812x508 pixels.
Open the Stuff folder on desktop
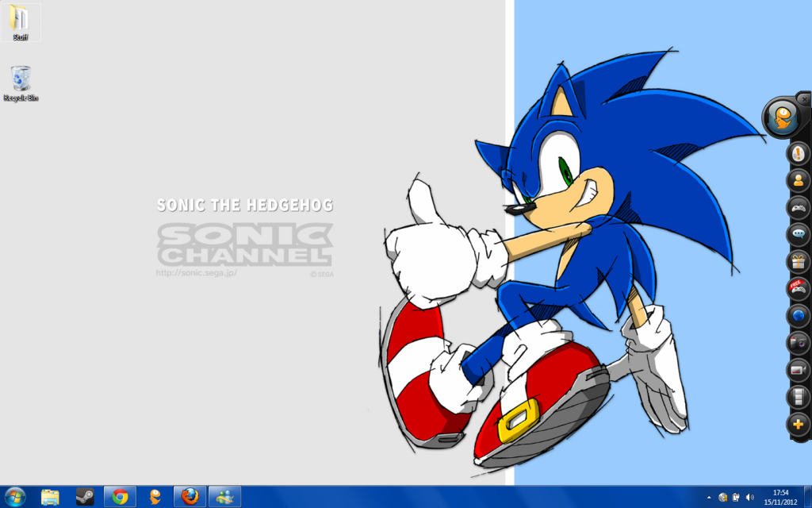click(x=20, y=22)
